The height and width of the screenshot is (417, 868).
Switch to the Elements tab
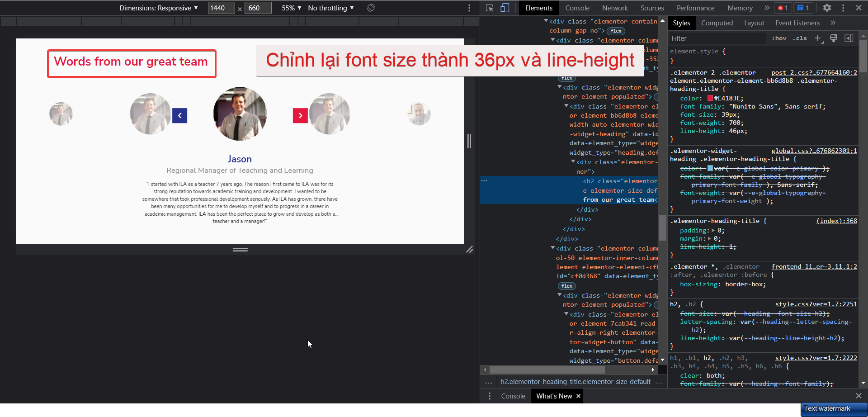pos(539,8)
